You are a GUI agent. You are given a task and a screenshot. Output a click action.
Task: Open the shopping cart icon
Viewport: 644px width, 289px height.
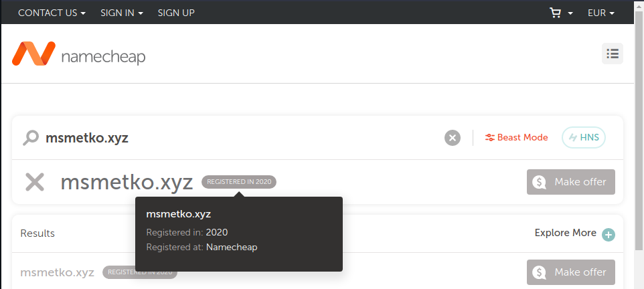pyautogui.click(x=555, y=13)
